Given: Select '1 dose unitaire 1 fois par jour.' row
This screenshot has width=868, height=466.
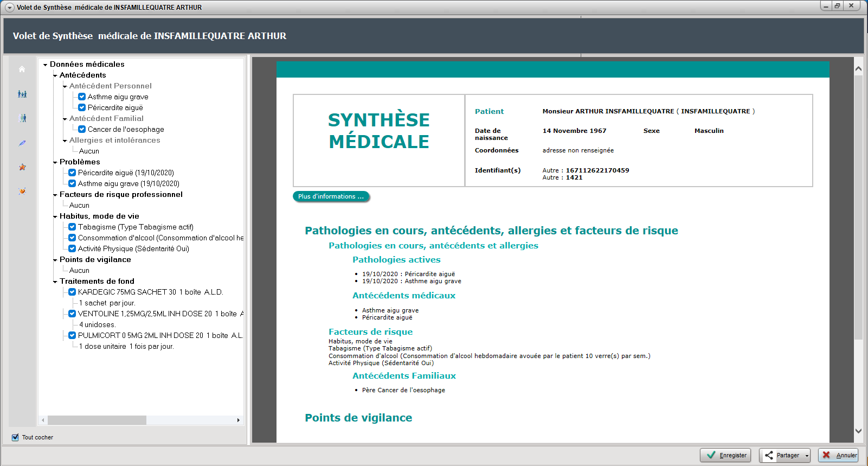Looking at the screenshot, I should 126,346.
